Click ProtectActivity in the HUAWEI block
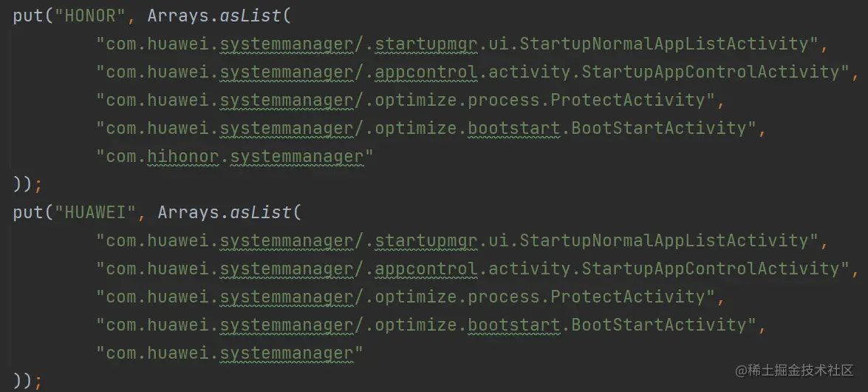The image size is (868, 392). pyautogui.click(x=628, y=297)
